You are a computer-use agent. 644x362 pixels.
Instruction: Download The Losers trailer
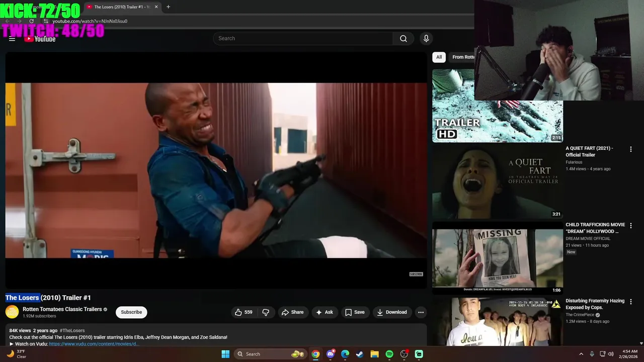coord(392,312)
